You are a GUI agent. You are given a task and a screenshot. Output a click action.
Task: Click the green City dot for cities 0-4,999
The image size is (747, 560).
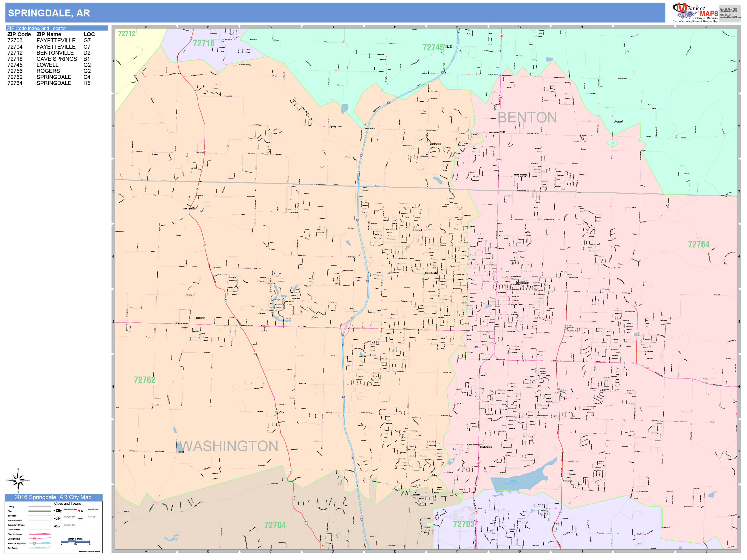coord(78,519)
